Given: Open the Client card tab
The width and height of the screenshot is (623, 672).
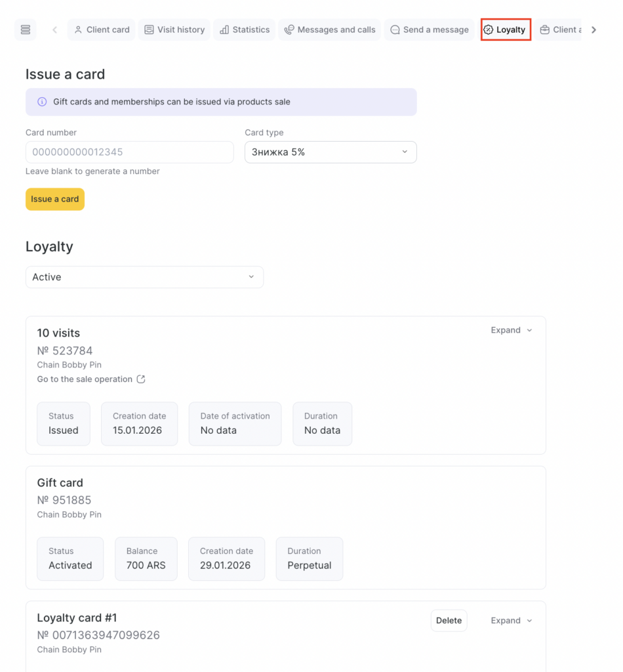Looking at the screenshot, I should 101,30.
